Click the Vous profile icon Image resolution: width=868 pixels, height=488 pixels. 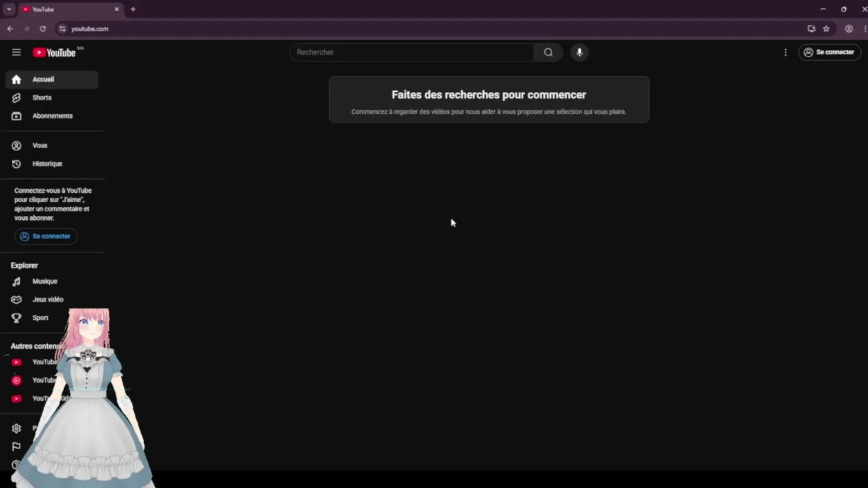[16, 146]
